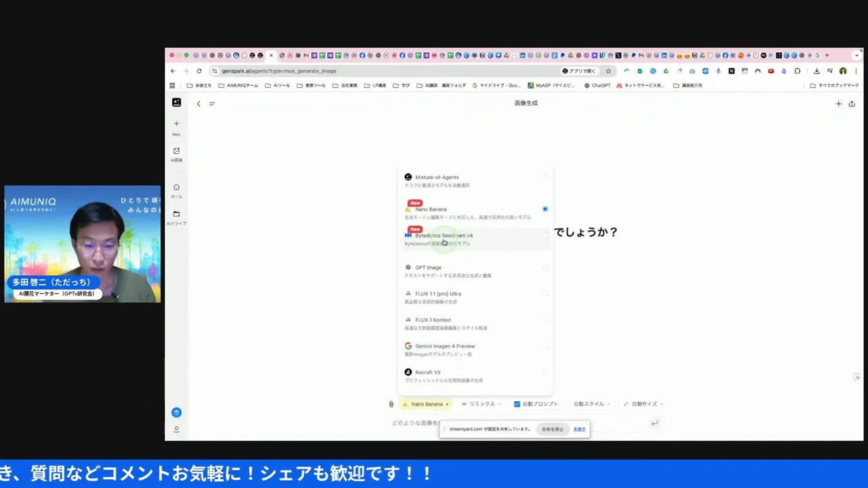
Task: Click the New plus icon in the sidebar
Action: pos(176,123)
